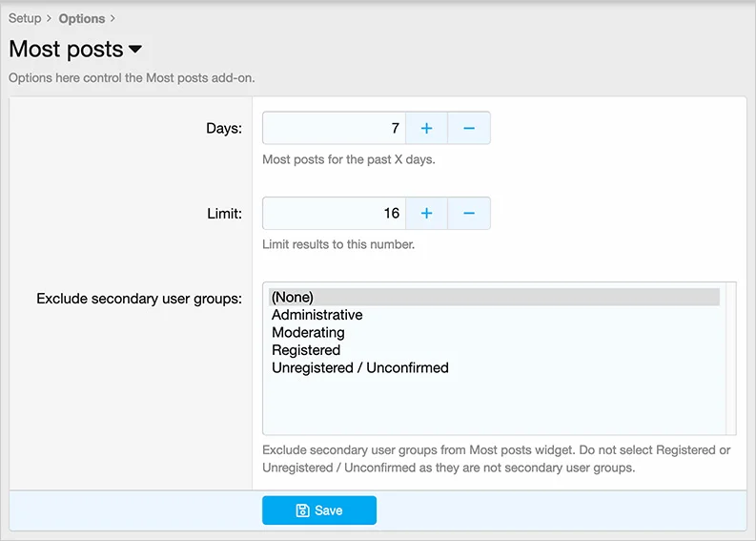The image size is (756, 541).
Task: Select Administrative in the user groups list
Action: point(317,315)
